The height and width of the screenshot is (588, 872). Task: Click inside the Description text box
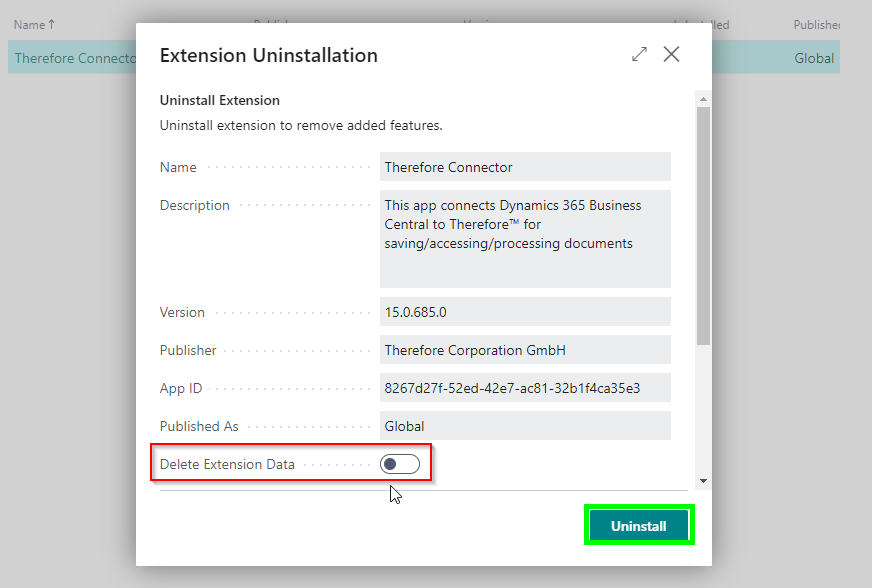click(525, 238)
